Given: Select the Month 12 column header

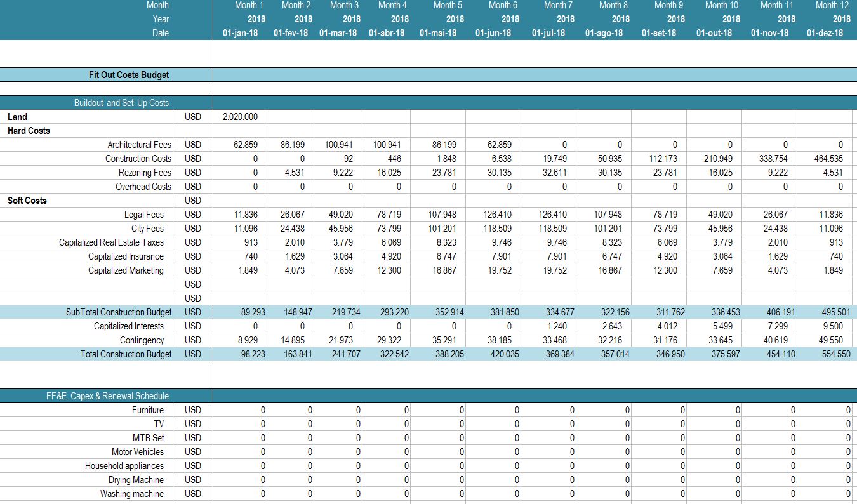Looking at the screenshot, I should pyautogui.click(x=832, y=5).
